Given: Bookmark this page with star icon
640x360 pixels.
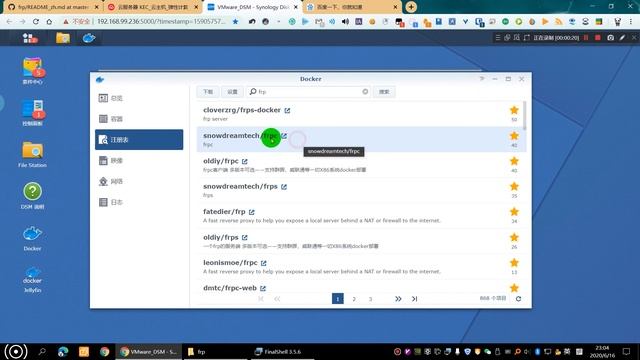Looking at the screenshot, I should [236, 22].
